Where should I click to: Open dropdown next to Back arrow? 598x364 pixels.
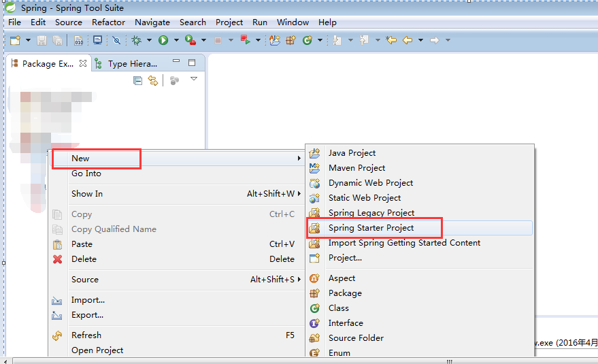420,40
